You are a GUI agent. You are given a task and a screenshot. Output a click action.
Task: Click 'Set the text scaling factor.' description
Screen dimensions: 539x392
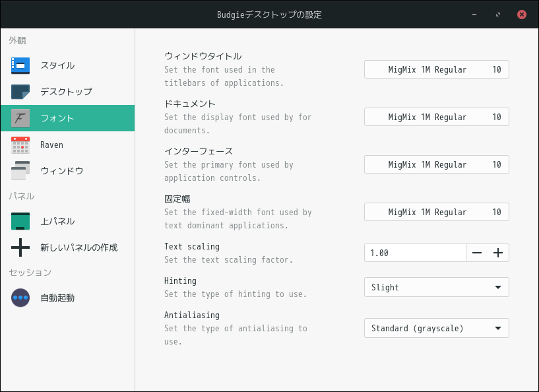(x=228, y=259)
